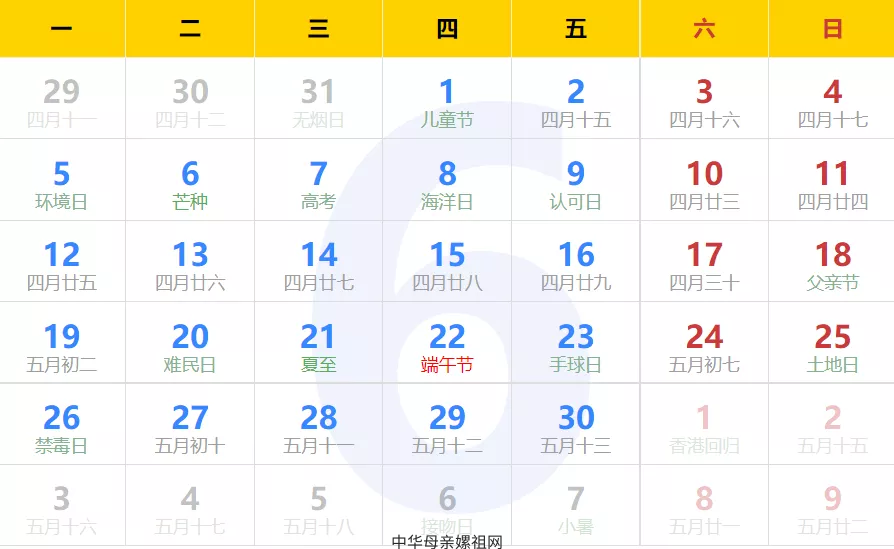Select June 1 儿童节 date cell
The width and height of the screenshot is (894, 549).
[x=447, y=98]
